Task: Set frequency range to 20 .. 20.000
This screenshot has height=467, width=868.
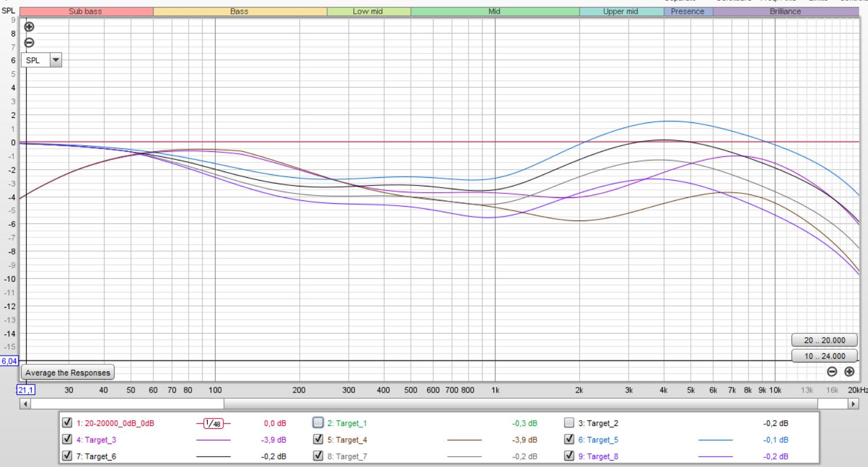Action: [824, 341]
